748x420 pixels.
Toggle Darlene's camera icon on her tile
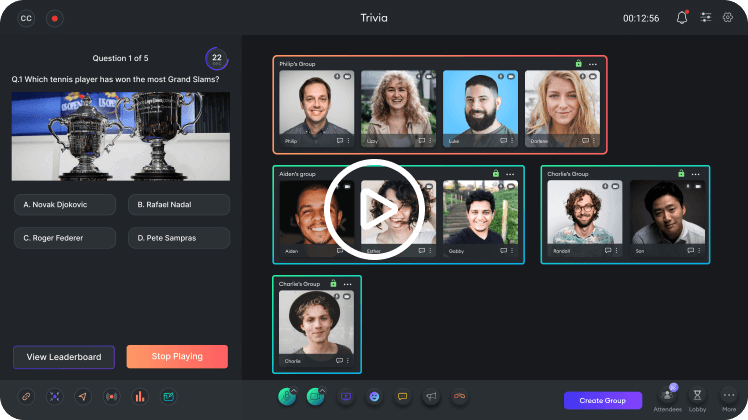tap(592, 76)
